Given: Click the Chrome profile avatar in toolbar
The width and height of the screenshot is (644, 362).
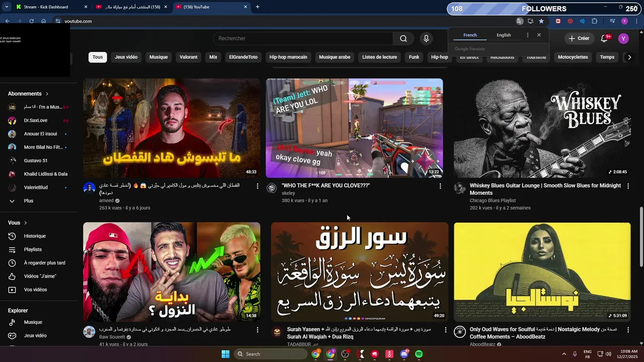Looking at the screenshot, I should tap(624, 21).
